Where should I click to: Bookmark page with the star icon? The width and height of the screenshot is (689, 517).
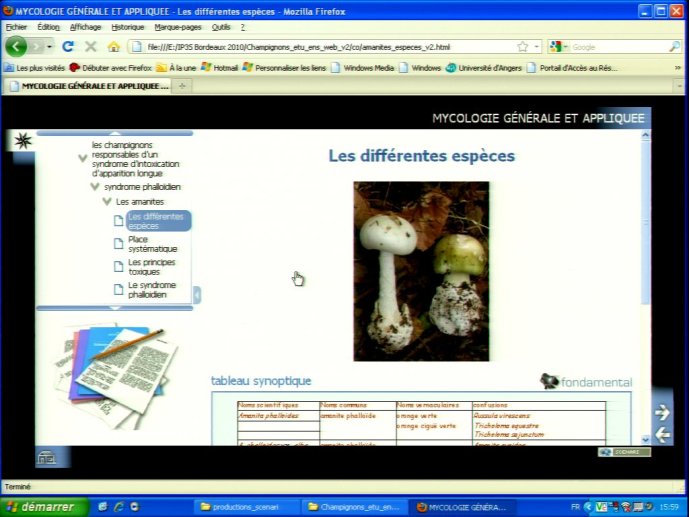(x=522, y=47)
